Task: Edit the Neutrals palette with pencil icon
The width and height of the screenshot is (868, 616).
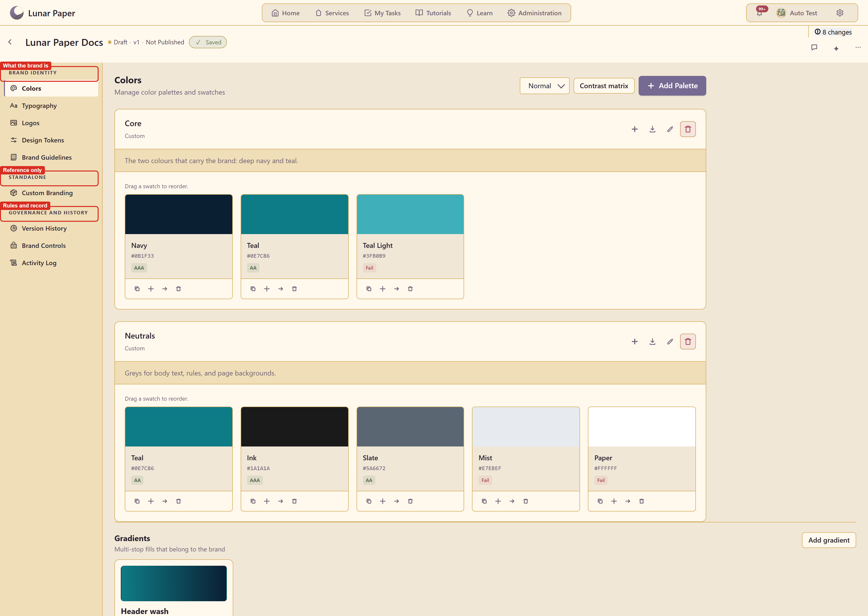Action: pyautogui.click(x=670, y=342)
